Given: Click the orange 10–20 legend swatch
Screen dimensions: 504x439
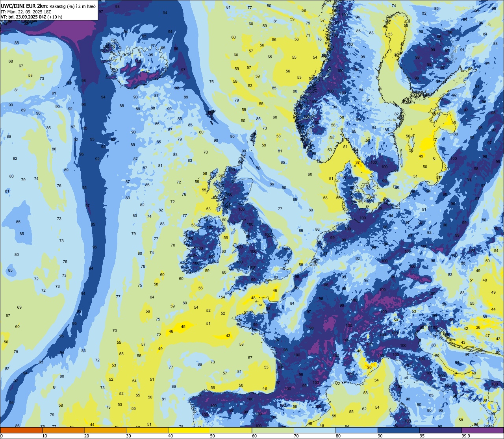Looking at the screenshot, I should (63, 430).
